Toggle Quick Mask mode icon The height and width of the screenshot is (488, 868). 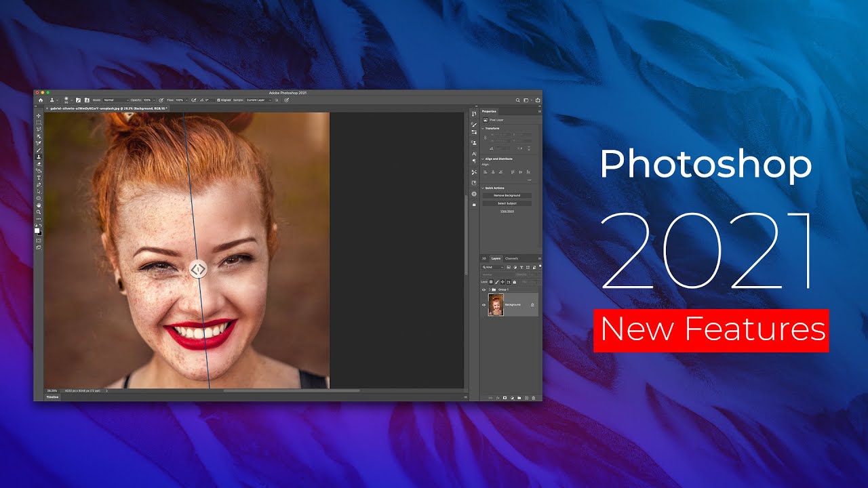pos(39,241)
